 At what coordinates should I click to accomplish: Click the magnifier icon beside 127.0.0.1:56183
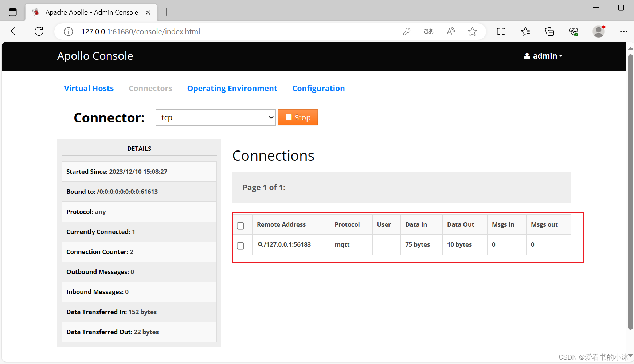pyautogui.click(x=260, y=244)
